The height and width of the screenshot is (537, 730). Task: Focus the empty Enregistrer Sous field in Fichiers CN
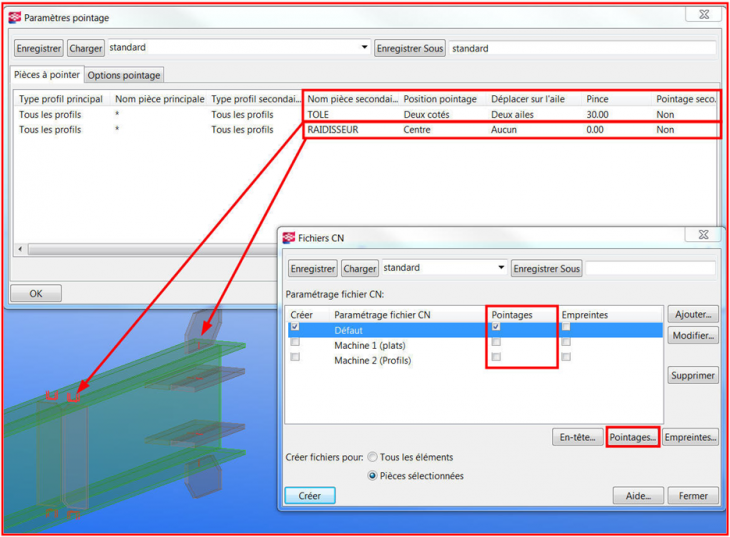tap(650, 268)
